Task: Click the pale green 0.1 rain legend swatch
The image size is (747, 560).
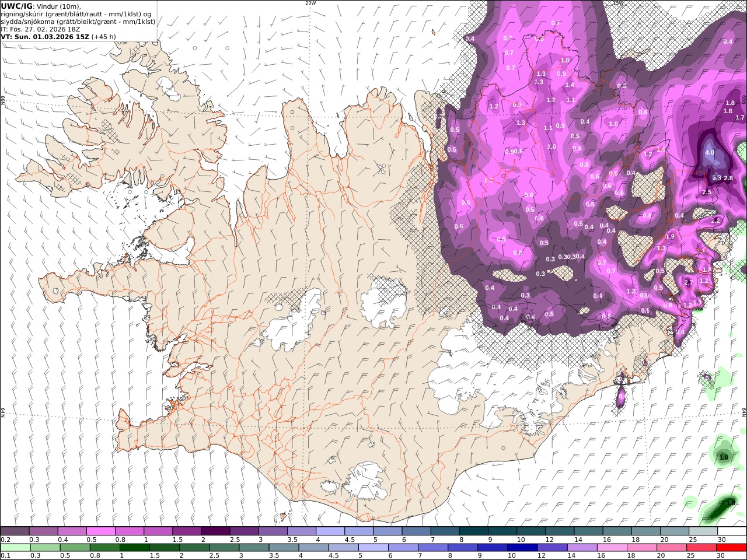Action: tap(15, 548)
